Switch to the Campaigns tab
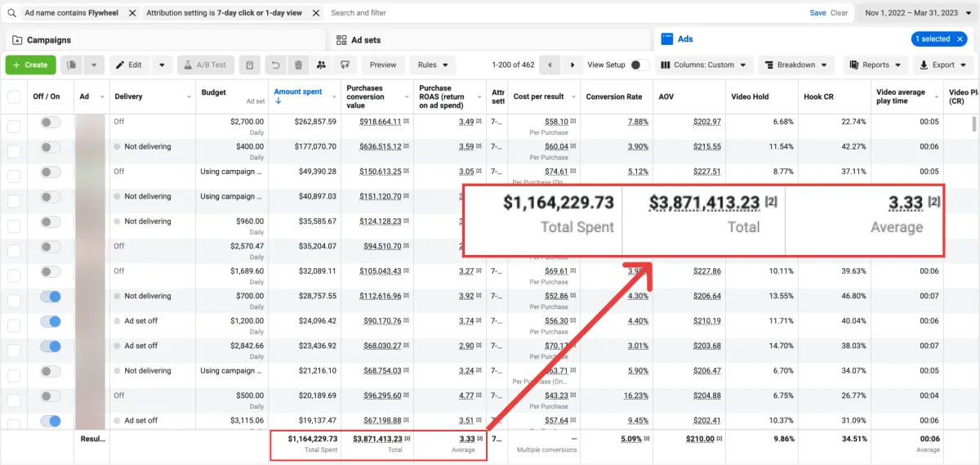Screen dimensions: 980x465 49,40
